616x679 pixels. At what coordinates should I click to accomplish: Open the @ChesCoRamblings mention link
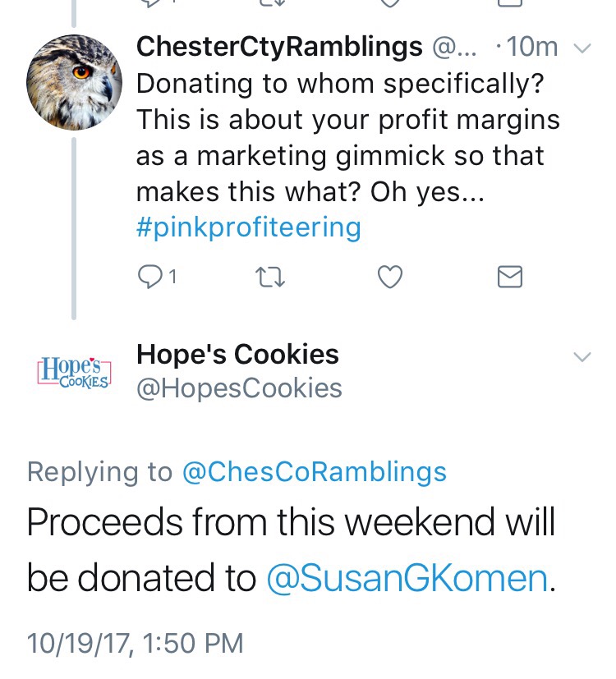click(x=314, y=471)
